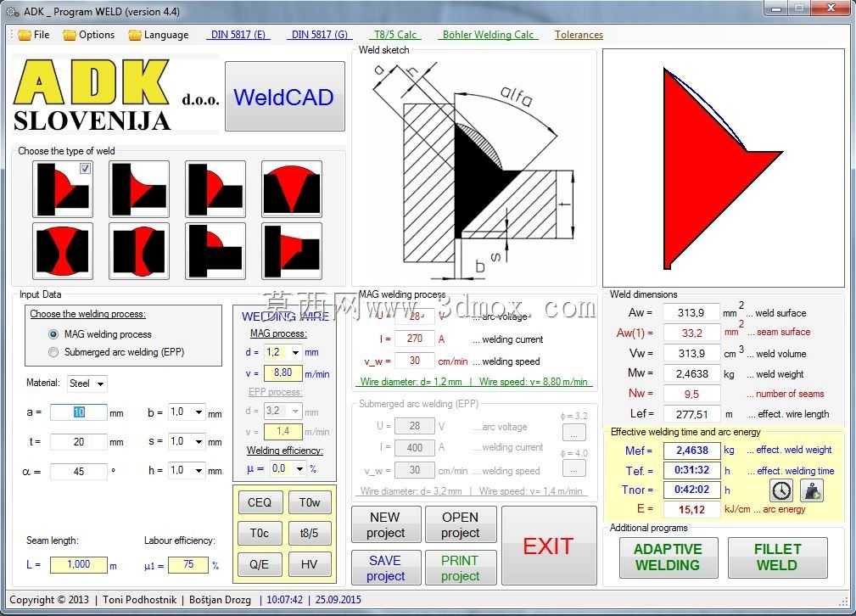Click the weight icon next to Tnor
The width and height of the screenshot is (856, 616).
pyautogui.click(x=812, y=490)
